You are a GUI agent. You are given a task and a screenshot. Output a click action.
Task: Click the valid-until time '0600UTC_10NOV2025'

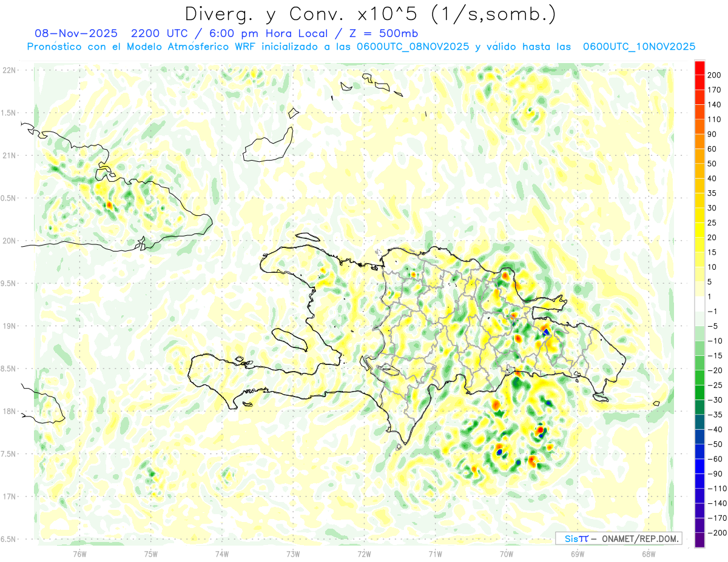point(639,47)
